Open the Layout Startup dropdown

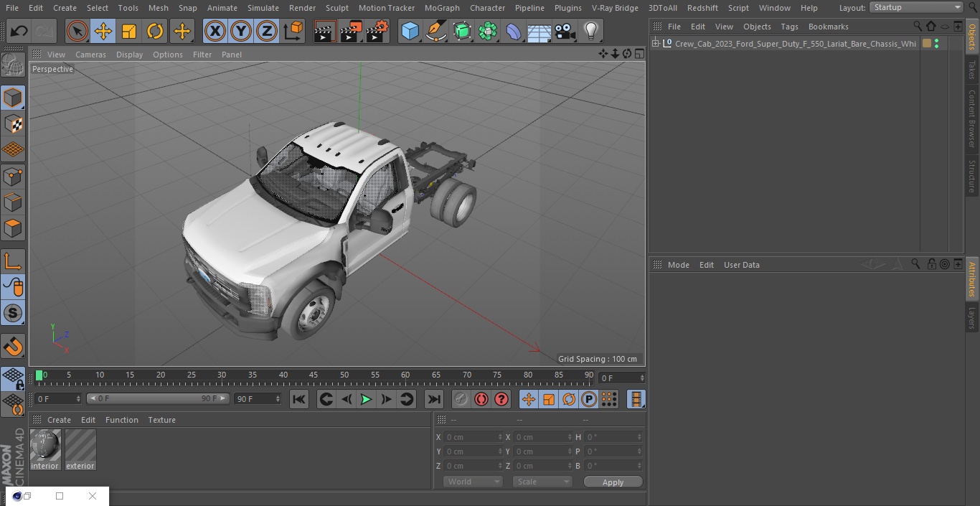pos(917,7)
